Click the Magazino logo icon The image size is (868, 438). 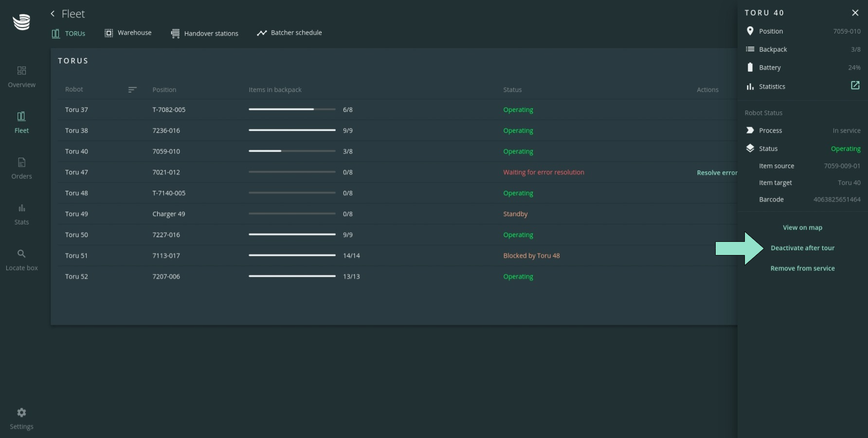pos(21,22)
